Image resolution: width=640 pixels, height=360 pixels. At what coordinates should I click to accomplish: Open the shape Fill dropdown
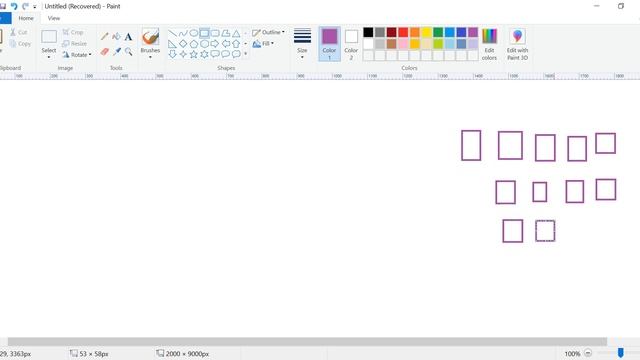click(x=263, y=44)
